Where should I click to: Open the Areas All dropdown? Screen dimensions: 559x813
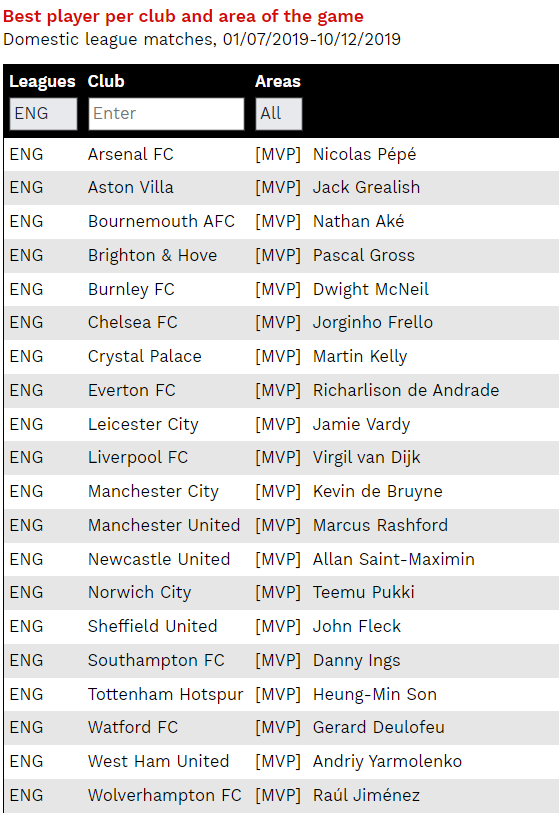click(278, 114)
